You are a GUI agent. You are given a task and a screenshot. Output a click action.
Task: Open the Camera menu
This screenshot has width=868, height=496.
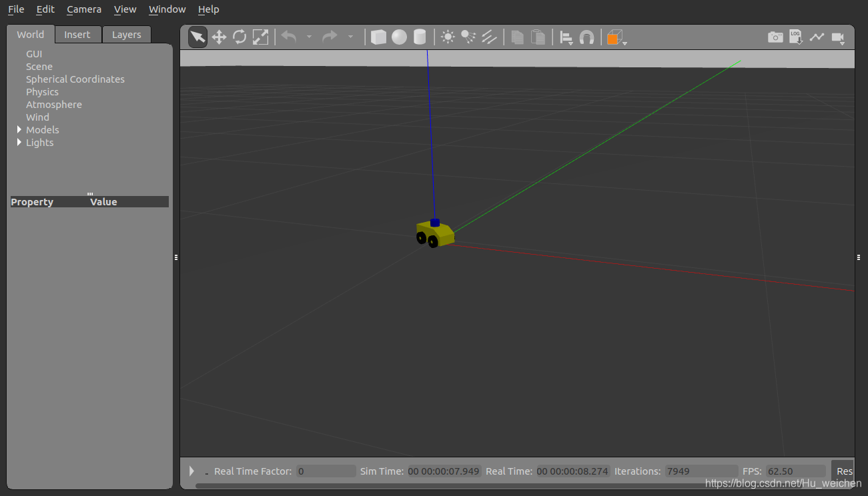[84, 9]
